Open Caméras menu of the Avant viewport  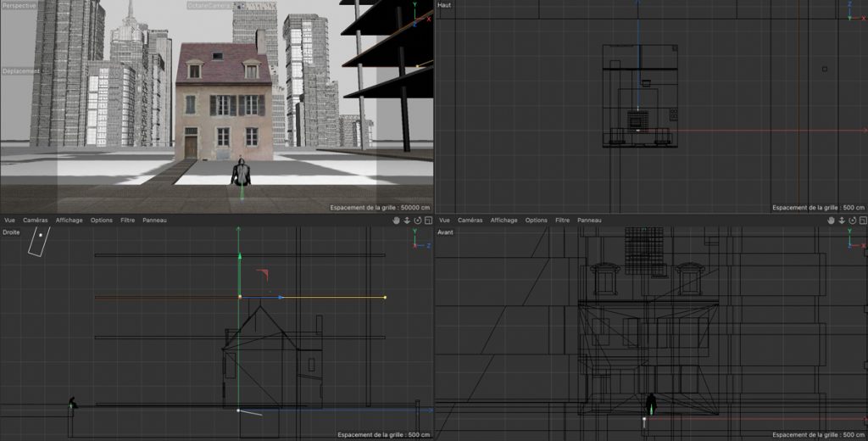470,220
